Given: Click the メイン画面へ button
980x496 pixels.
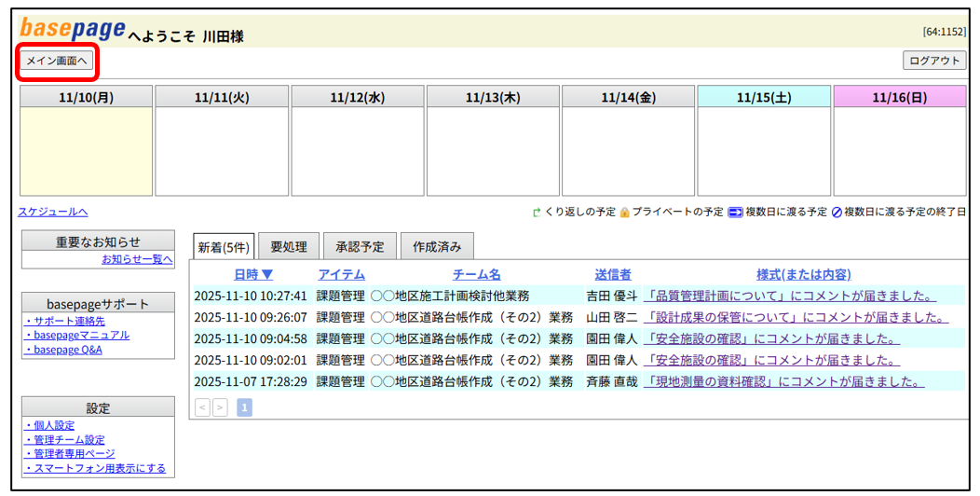Looking at the screenshot, I should [57, 62].
